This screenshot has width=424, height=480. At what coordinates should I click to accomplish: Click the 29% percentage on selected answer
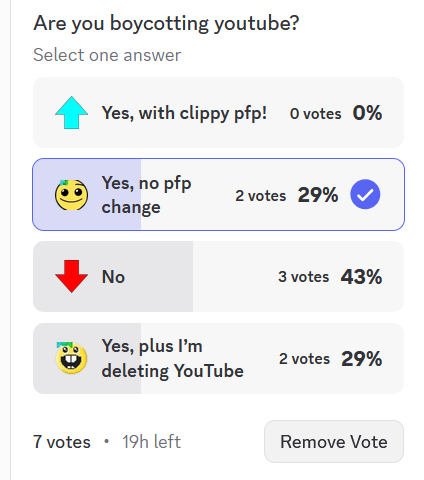(x=318, y=195)
